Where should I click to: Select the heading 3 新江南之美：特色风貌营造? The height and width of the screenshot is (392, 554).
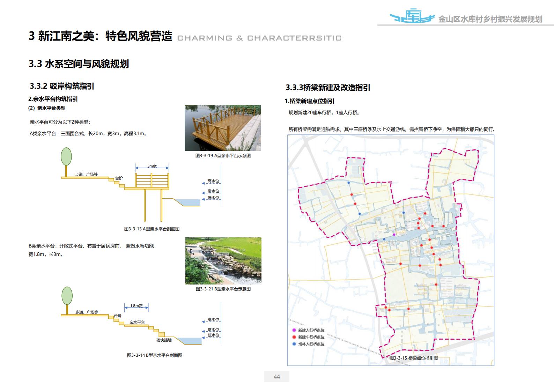[101, 36]
